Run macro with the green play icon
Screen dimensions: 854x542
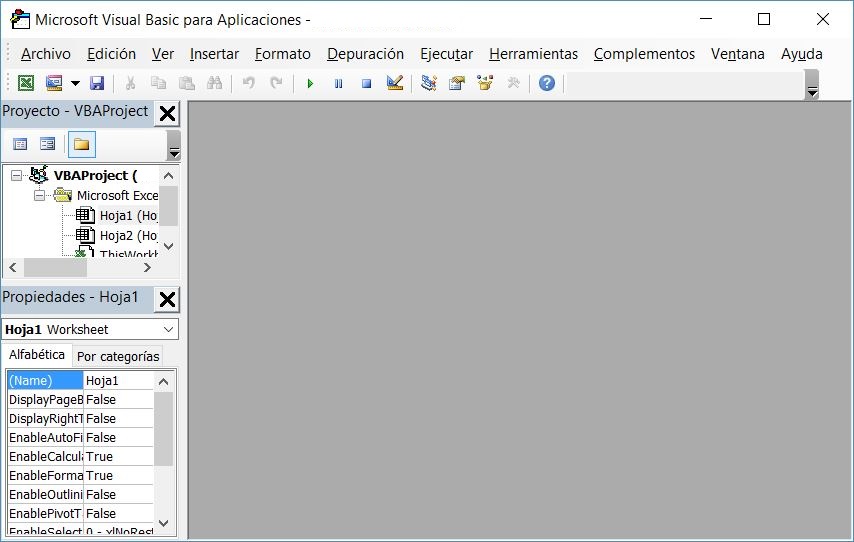(310, 83)
